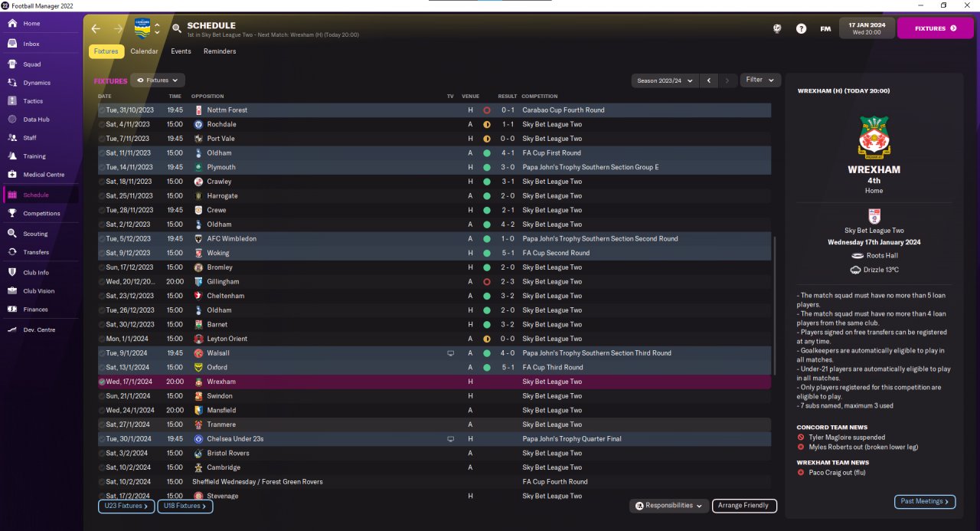Switch to the Calendar tab

144,51
